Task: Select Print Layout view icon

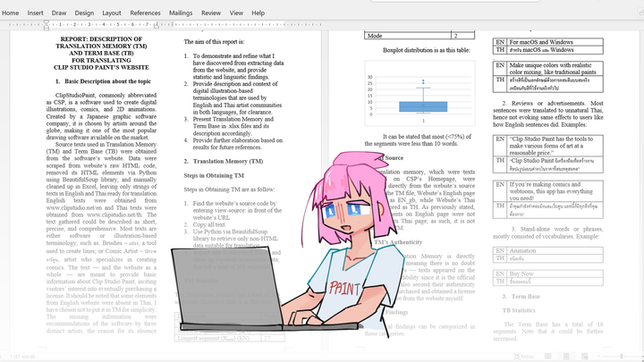Action: tap(566, 357)
